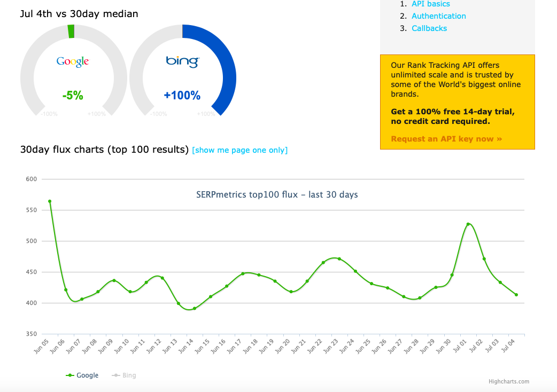This screenshot has height=392, width=557.
Task: Open the Authentication documentation page
Action: [x=439, y=16]
